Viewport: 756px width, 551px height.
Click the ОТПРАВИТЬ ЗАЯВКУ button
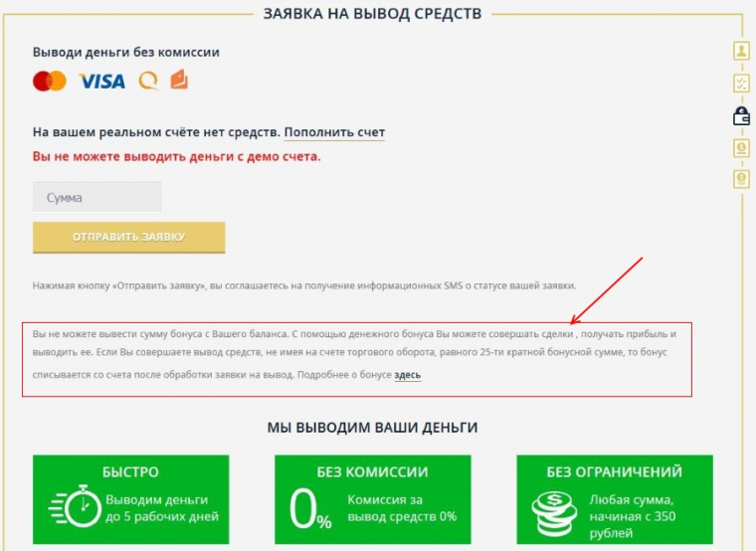(x=128, y=237)
